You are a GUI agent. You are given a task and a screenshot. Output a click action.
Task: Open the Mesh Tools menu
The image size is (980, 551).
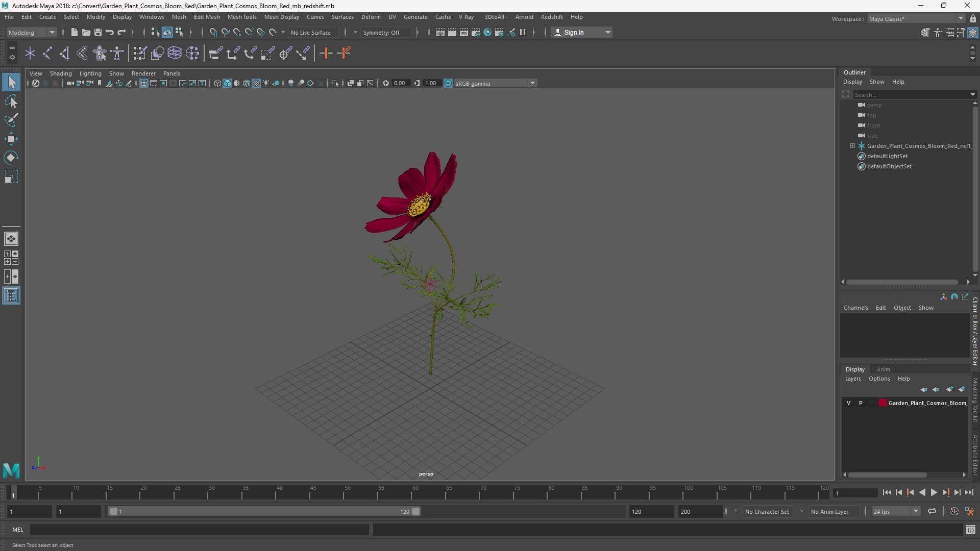click(x=242, y=17)
